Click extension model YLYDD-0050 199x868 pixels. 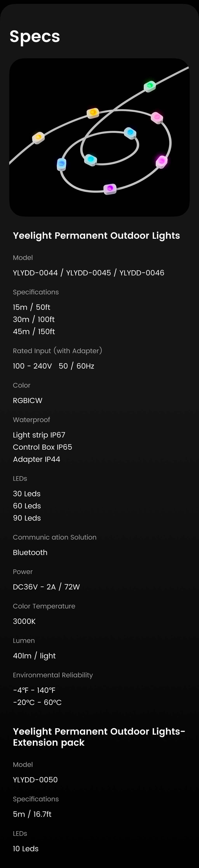[x=35, y=779]
